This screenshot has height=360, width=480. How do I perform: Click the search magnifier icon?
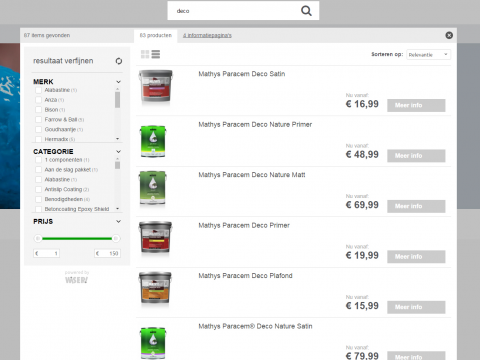pos(306,11)
